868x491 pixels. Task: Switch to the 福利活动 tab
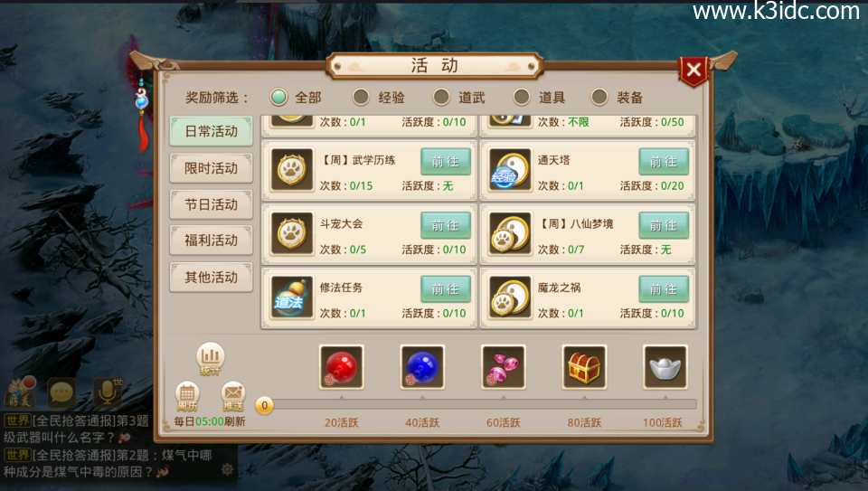(211, 241)
